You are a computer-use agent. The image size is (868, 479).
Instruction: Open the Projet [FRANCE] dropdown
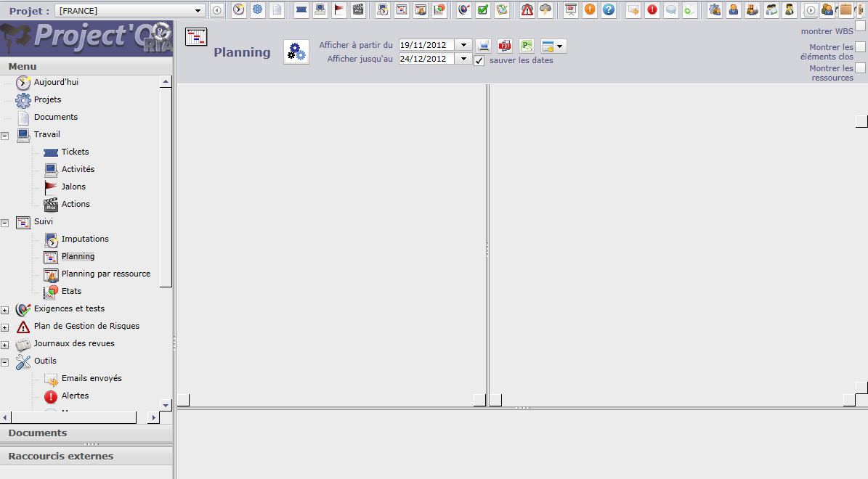(x=198, y=10)
